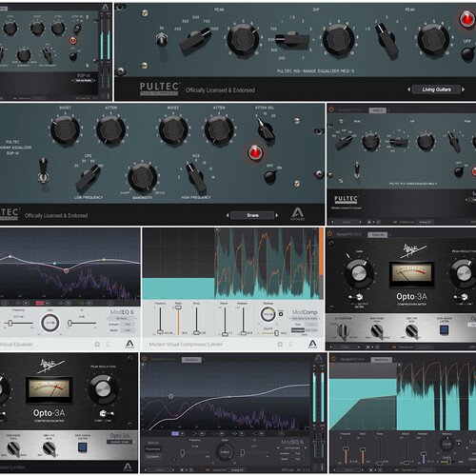Click the Side Chain Listen blue button in FX Rack Opto-3A

point(445,330)
